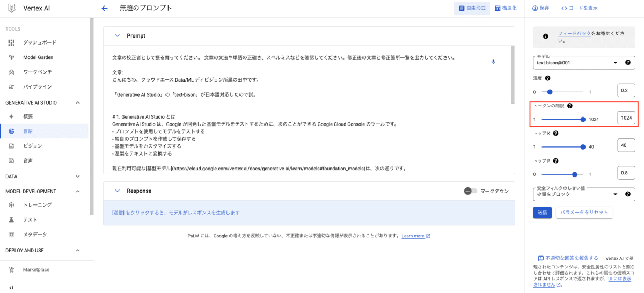Viewport: 644px width, 293px height.
Task: Click the 無題のプロンプト title
Action: coord(146,8)
